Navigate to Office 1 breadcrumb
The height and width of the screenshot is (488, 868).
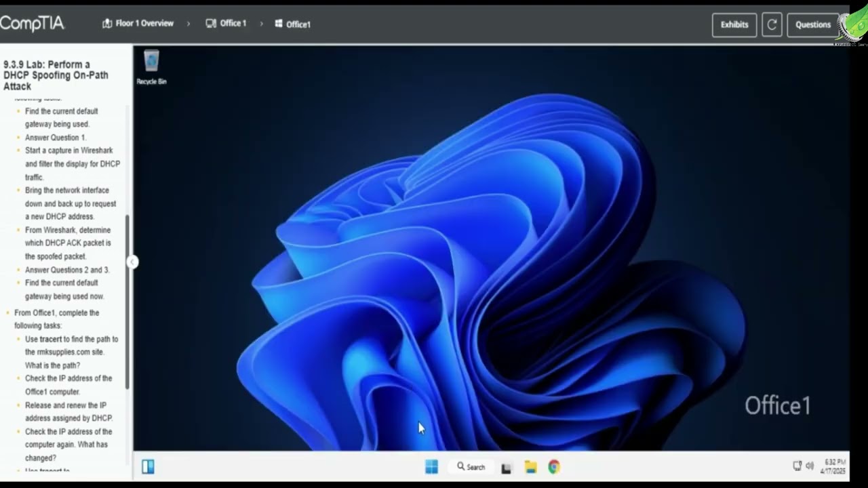(x=233, y=24)
